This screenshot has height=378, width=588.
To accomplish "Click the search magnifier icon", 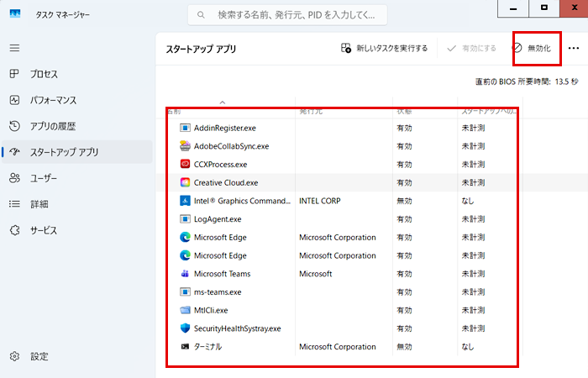I will point(201,15).
